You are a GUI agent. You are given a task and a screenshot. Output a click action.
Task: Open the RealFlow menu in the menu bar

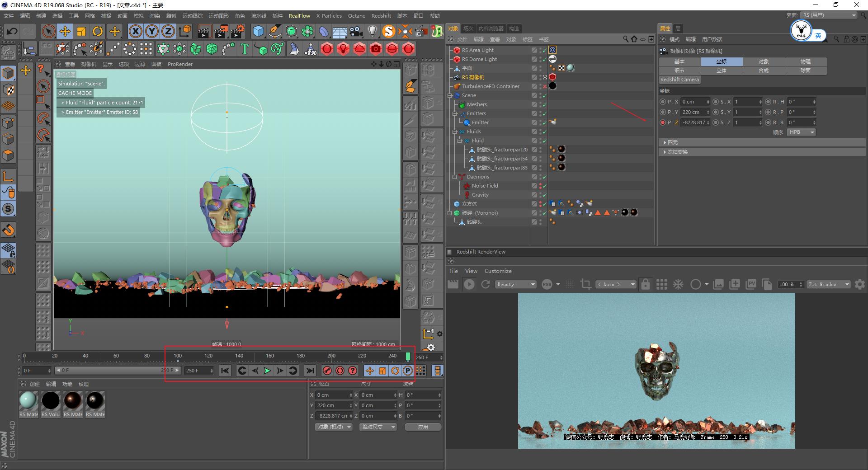299,16
